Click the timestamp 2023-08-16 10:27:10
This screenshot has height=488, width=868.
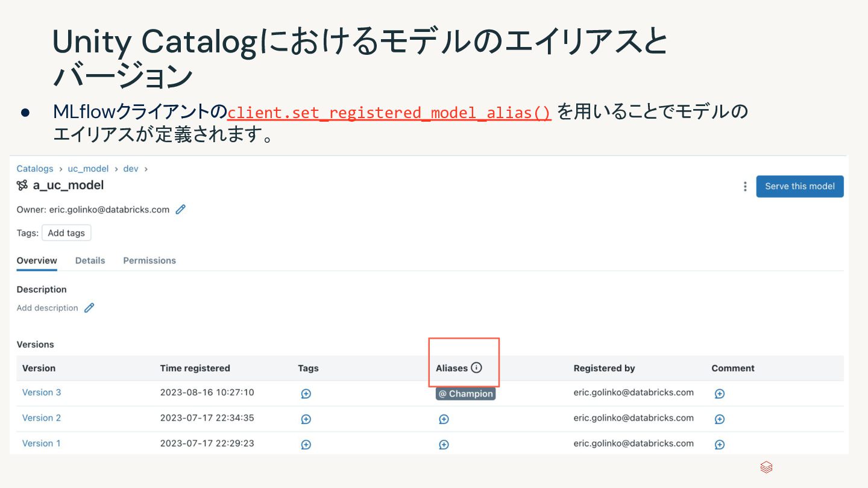tap(207, 392)
